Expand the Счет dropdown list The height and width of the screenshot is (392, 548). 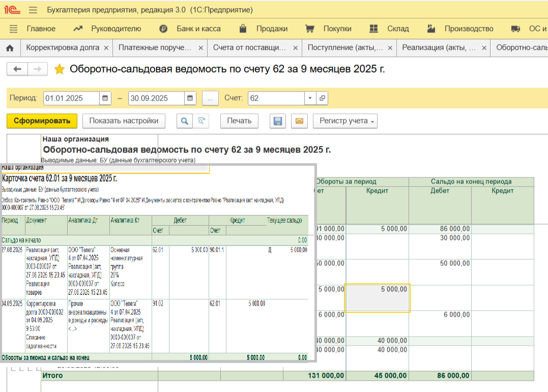pyautogui.click(x=310, y=98)
